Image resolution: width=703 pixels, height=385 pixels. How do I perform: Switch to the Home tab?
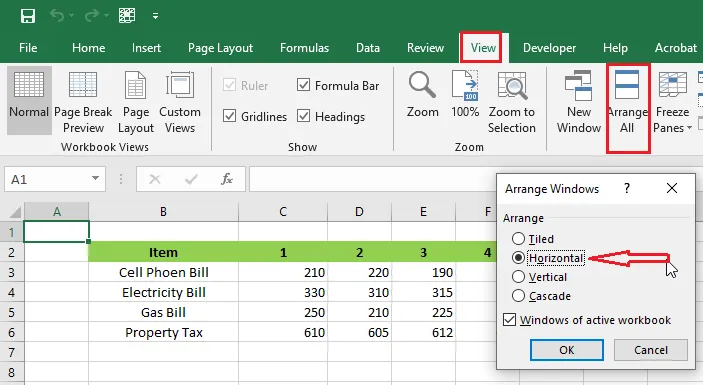[x=88, y=48]
